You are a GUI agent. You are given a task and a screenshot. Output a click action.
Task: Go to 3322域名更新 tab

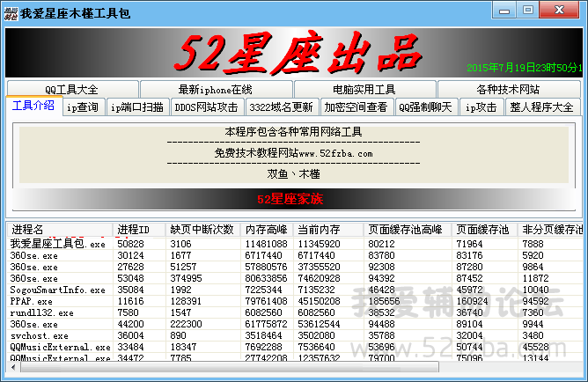pos(282,107)
